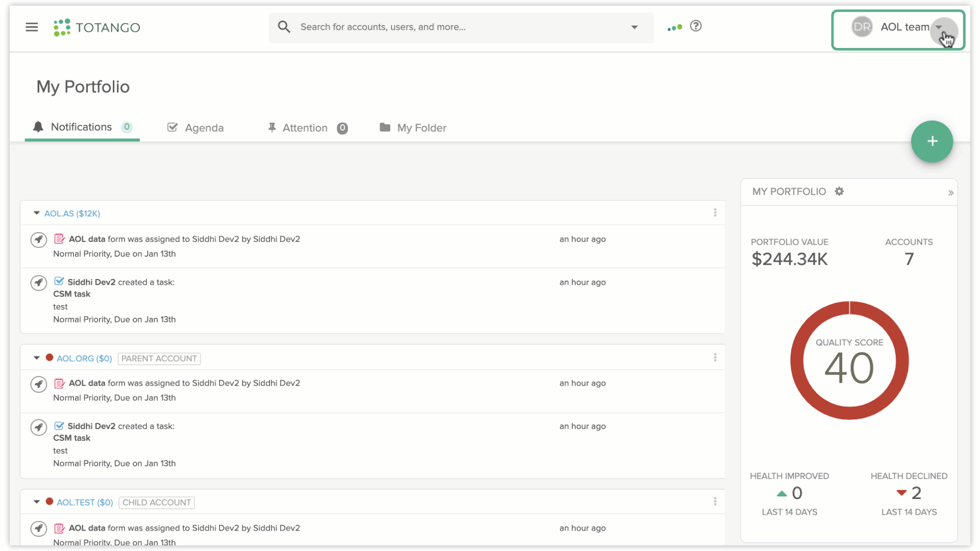Switch to the Notifications tab
The image size is (980, 551).
[x=82, y=127]
